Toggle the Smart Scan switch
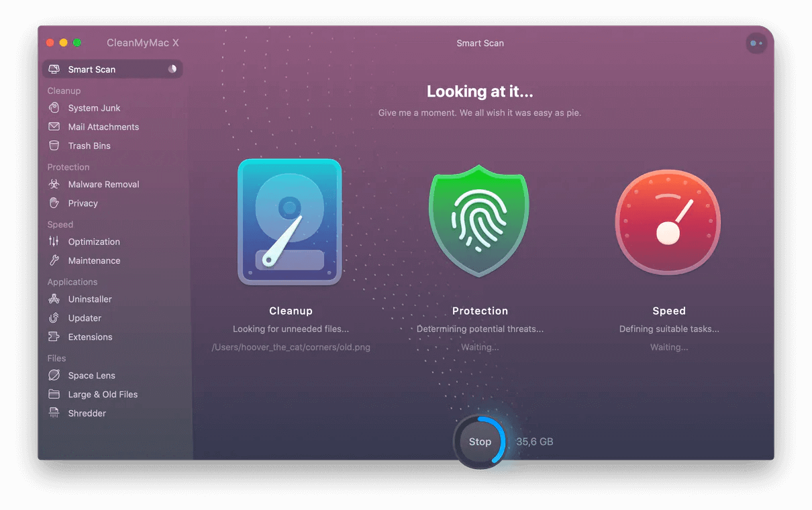This screenshot has width=812, height=510. [172, 68]
